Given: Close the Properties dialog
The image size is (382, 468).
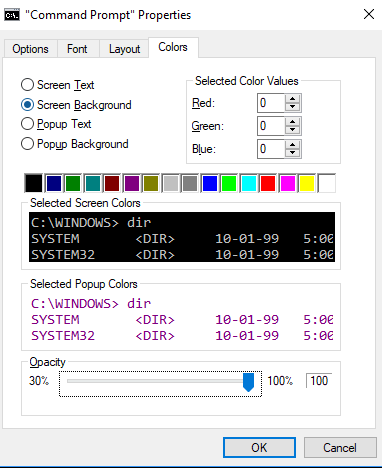Looking at the screenshot, I should [x=369, y=14].
